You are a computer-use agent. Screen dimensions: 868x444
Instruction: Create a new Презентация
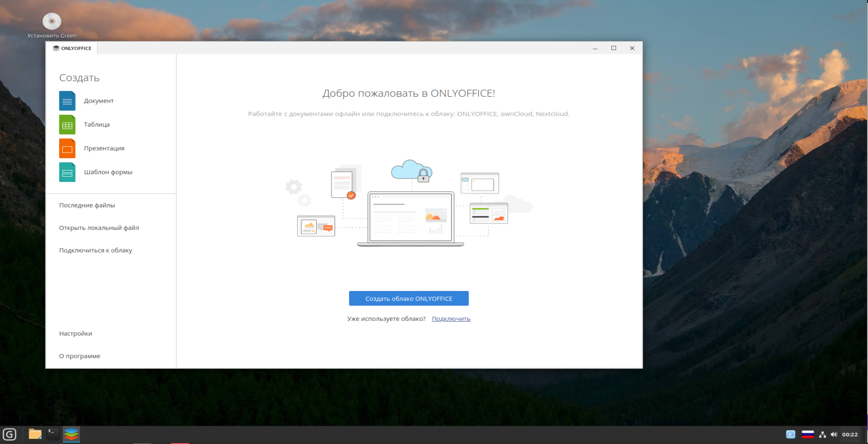click(104, 148)
